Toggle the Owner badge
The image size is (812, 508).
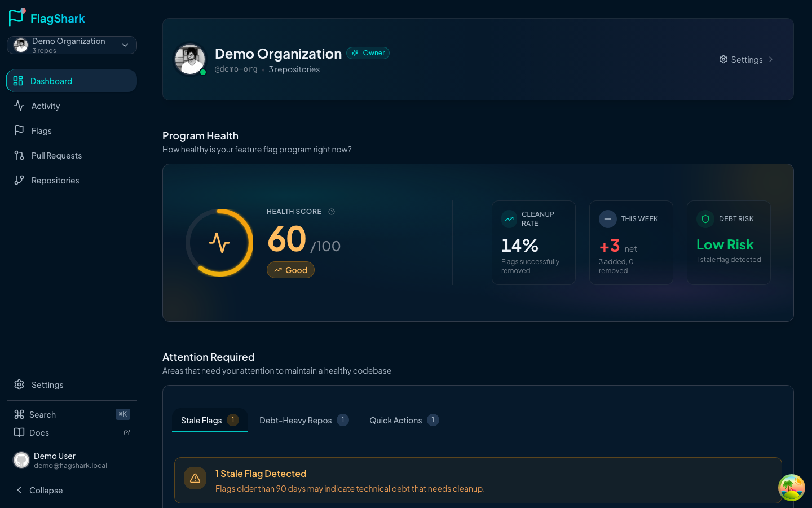(x=368, y=52)
